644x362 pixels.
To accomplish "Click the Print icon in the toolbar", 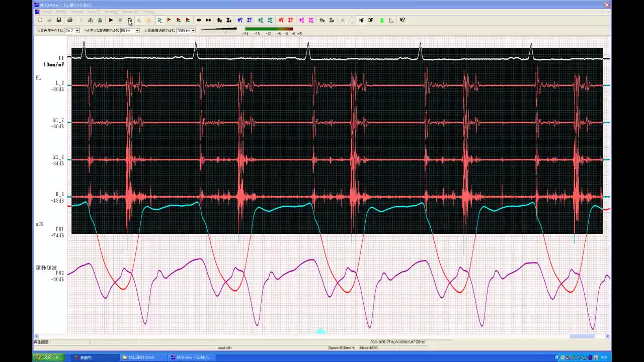I will point(70,20).
